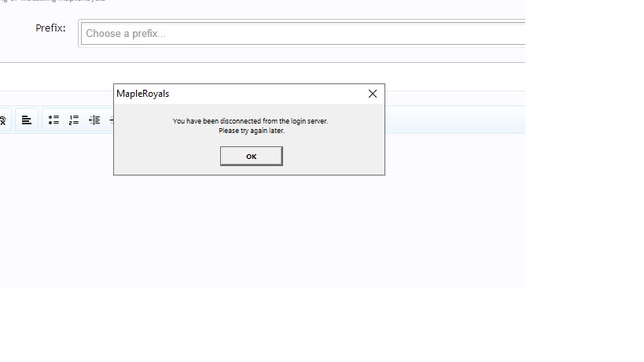Click OK in the MapleRoyals dialog
The image size is (644, 362).
251,156
